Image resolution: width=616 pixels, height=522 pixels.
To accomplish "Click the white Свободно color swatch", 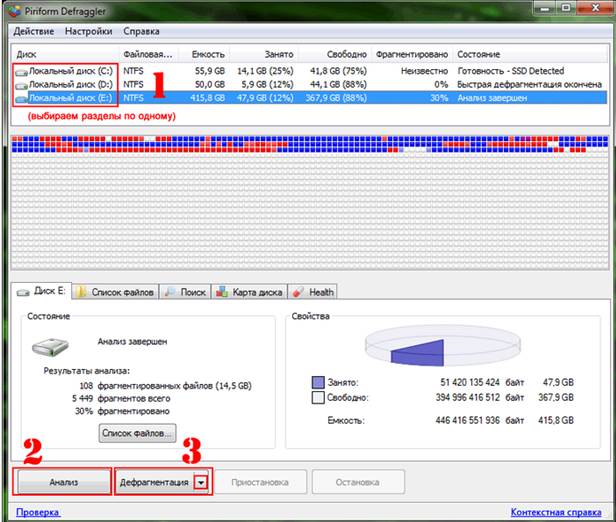I will (318, 397).
